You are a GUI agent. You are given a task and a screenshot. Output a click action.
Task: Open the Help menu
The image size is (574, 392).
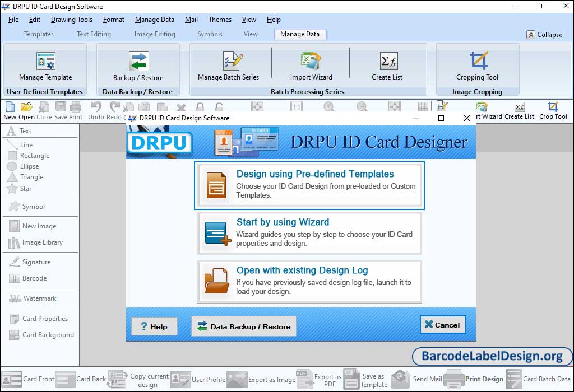pyautogui.click(x=274, y=20)
